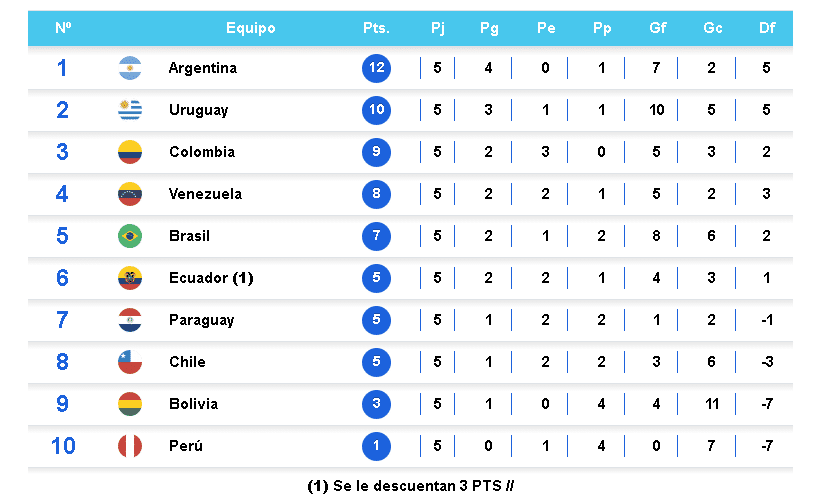The height and width of the screenshot is (500, 817).
Task: Click the Paraguay flag icon
Action: [129, 320]
